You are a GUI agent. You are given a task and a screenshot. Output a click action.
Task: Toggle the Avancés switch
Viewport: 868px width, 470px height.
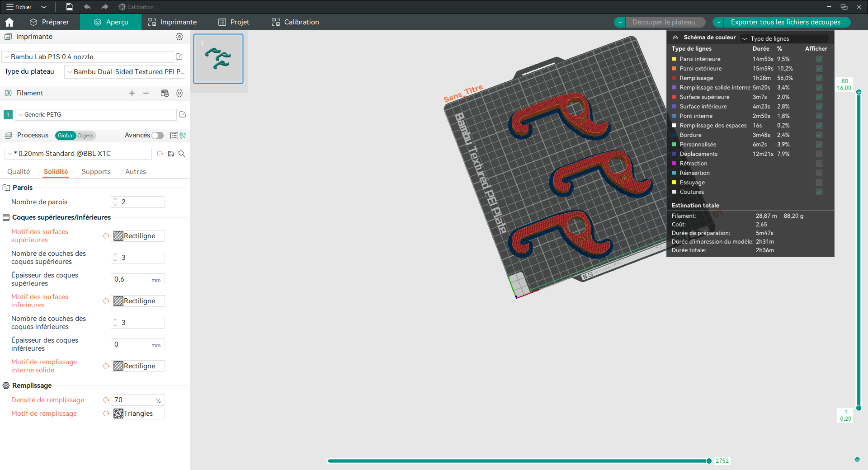click(x=157, y=136)
